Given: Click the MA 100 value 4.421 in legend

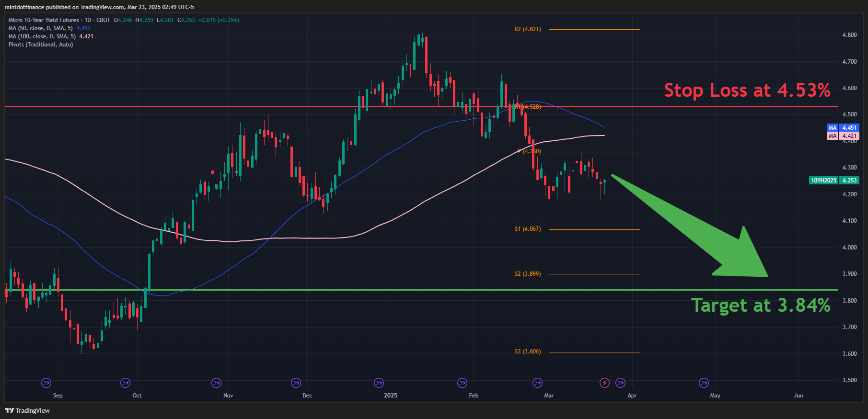Looking at the screenshot, I should (86, 36).
